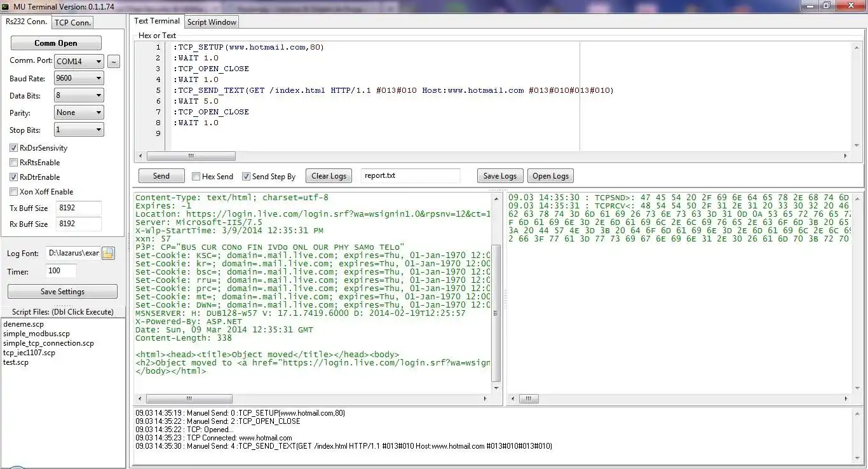
Task: Open the Comm. Port COM14 dropdown
Action: tap(79, 62)
